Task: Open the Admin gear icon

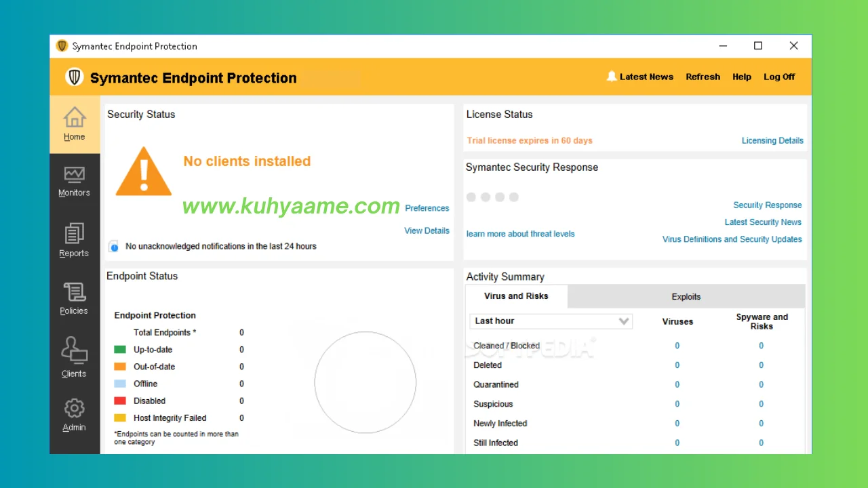Action: pyautogui.click(x=75, y=408)
